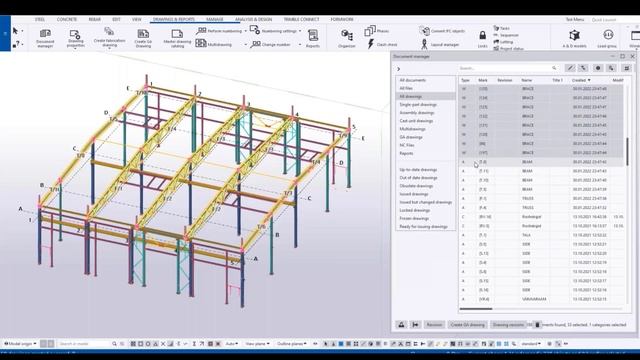This screenshot has width=640, height=360.
Task: Open the Layout manager
Action: click(440, 44)
